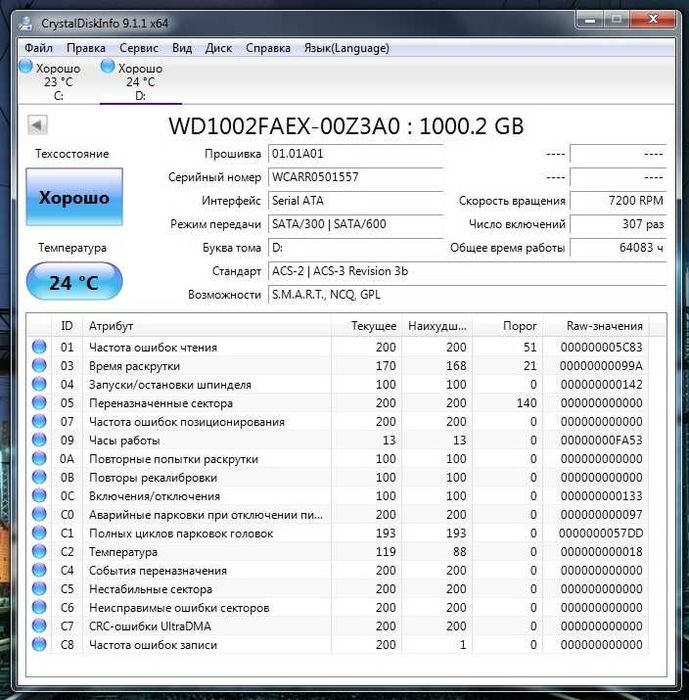Image resolution: width=689 pixels, height=700 pixels.
Task: Click the status orb for attribute 0B
Action: (x=39, y=477)
